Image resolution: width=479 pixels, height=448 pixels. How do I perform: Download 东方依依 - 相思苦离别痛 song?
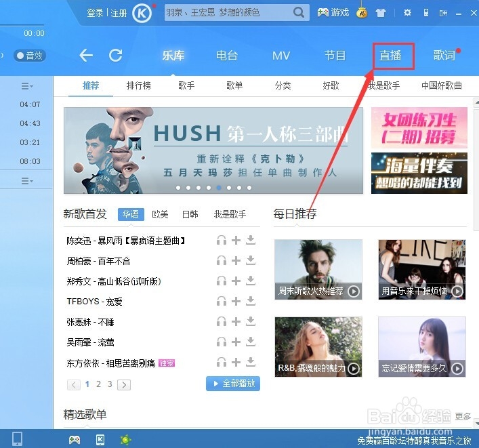[x=251, y=362]
